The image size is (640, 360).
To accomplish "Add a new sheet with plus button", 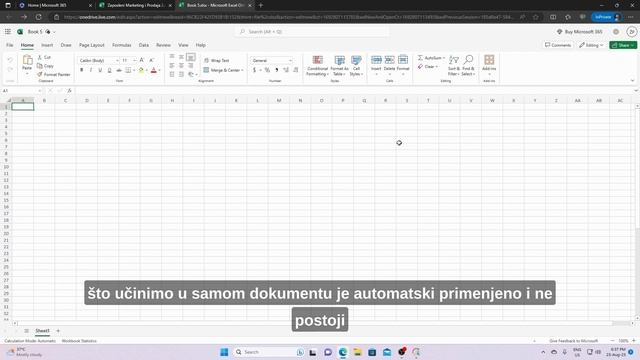I will [x=58, y=331].
